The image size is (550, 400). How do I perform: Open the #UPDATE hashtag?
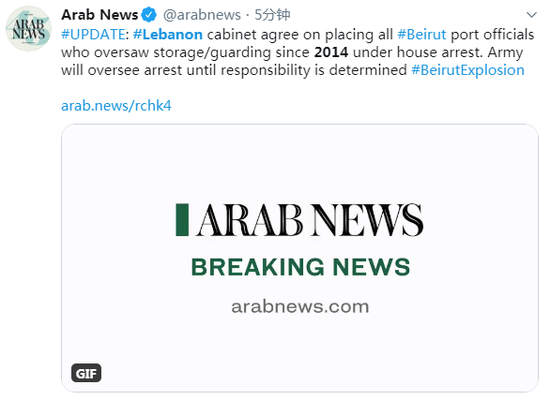point(93,35)
